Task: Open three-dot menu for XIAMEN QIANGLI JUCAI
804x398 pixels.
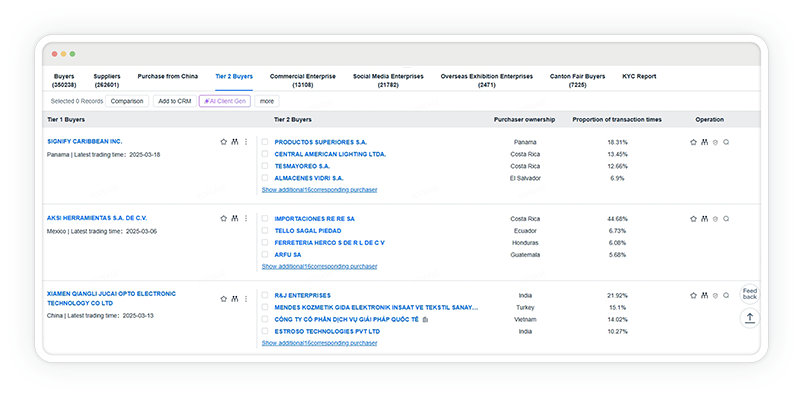Action: [246, 298]
